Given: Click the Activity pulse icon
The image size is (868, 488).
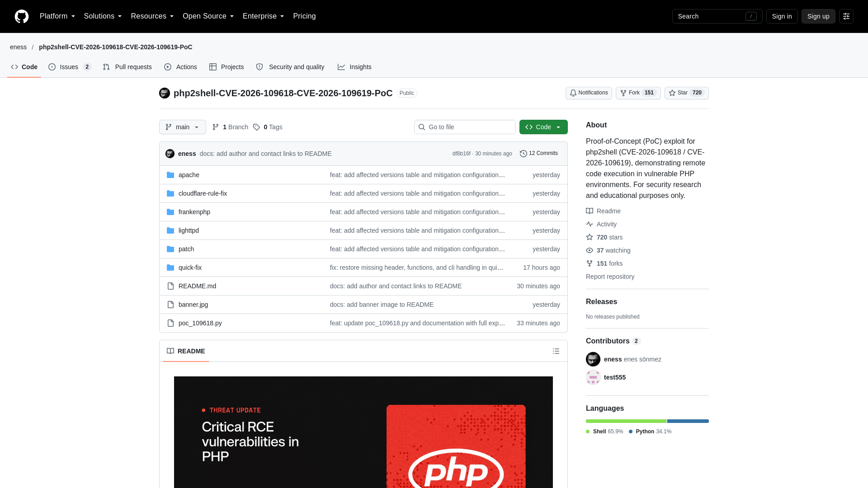Looking at the screenshot, I should (x=590, y=224).
